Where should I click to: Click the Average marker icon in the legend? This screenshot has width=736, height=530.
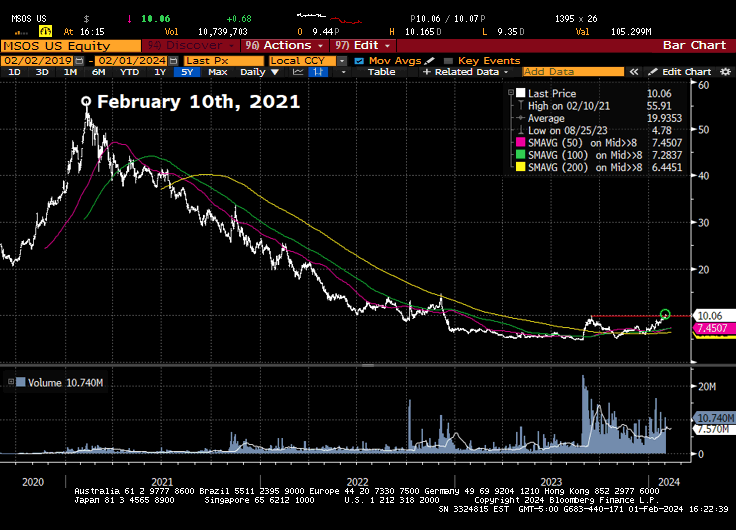tap(521, 118)
